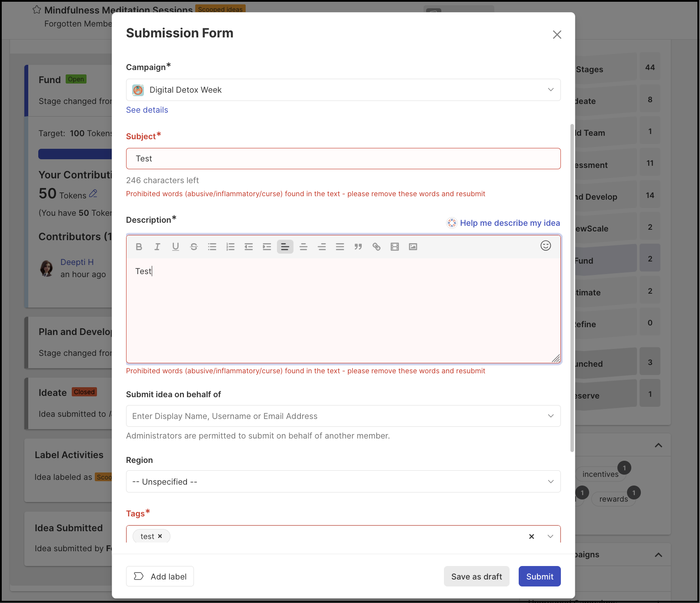
Task: Focus the Subject input field
Action: (343, 159)
